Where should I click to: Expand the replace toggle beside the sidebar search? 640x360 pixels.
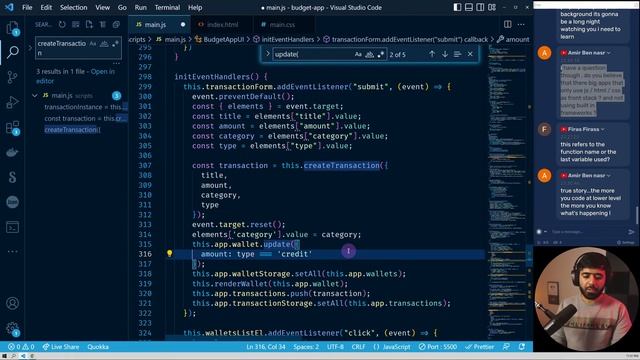click(x=30, y=48)
